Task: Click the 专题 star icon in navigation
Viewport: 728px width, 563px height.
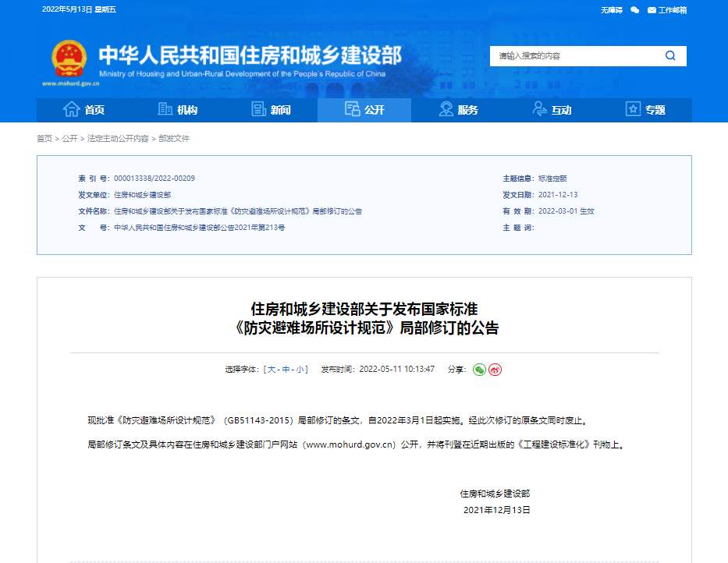Action: click(x=633, y=110)
